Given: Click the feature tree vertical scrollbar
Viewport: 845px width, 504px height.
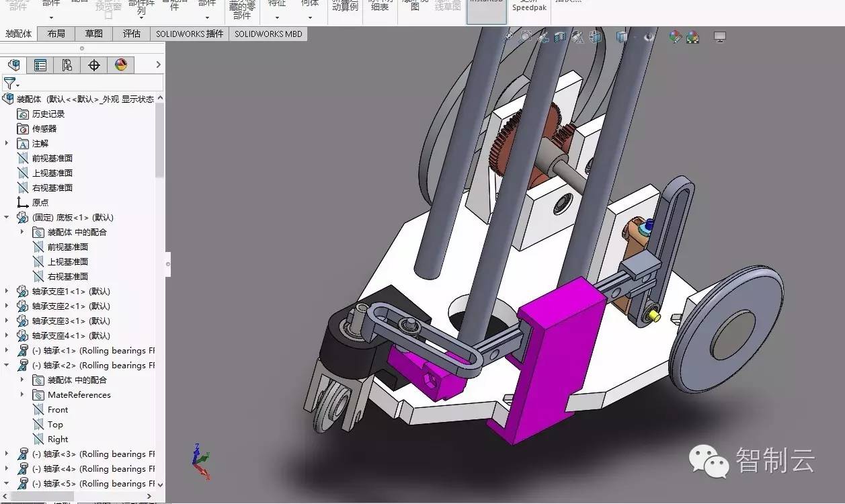Looking at the screenshot, I should click(x=159, y=140).
